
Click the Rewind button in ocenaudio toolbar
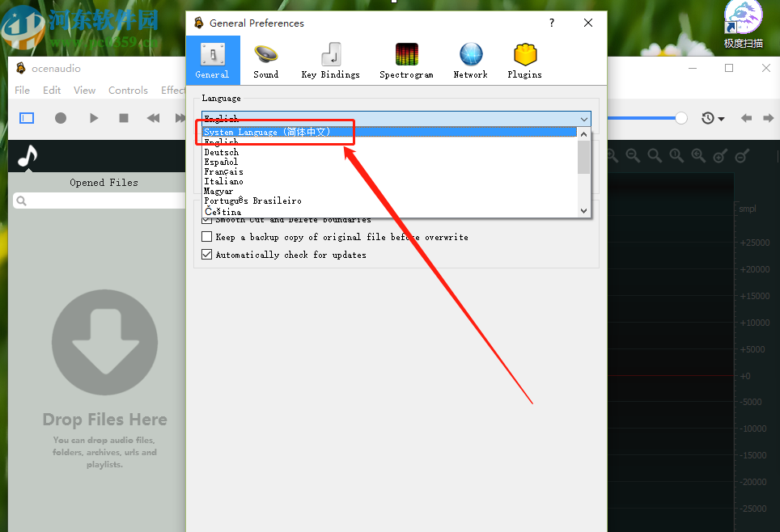coord(153,118)
